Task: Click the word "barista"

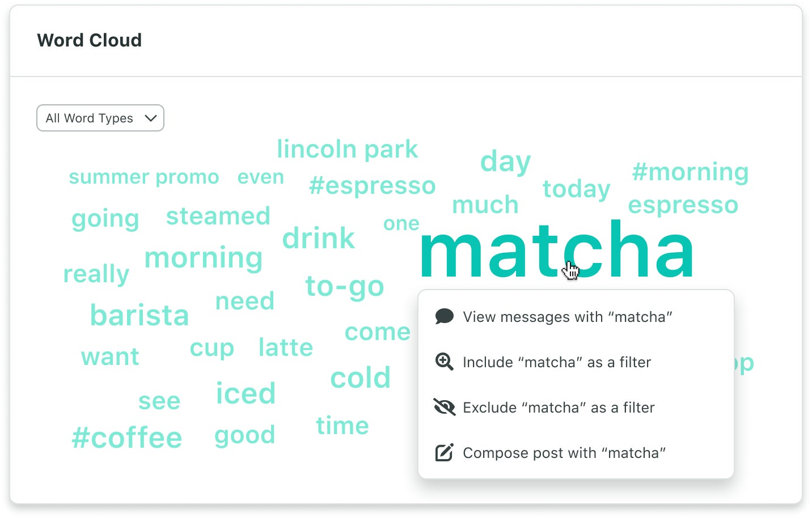Action: coord(139,316)
